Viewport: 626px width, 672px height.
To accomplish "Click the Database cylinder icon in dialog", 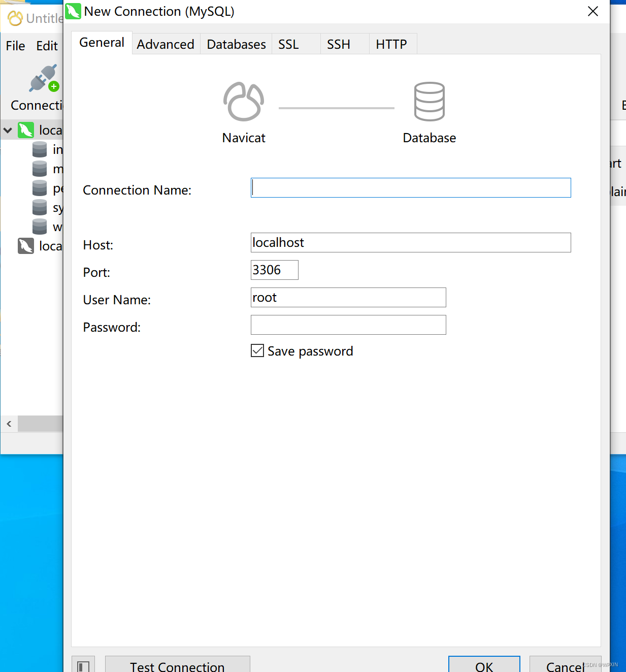I will pos(430,102).
